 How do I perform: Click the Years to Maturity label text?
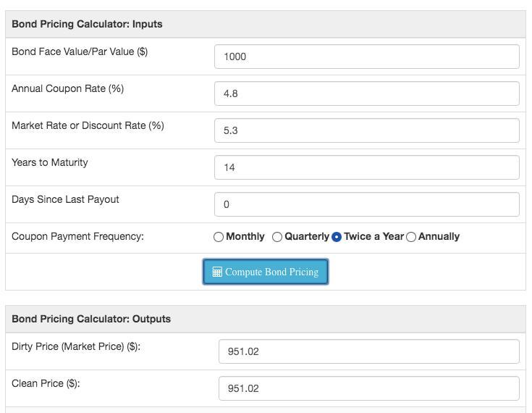pos(50,162)
